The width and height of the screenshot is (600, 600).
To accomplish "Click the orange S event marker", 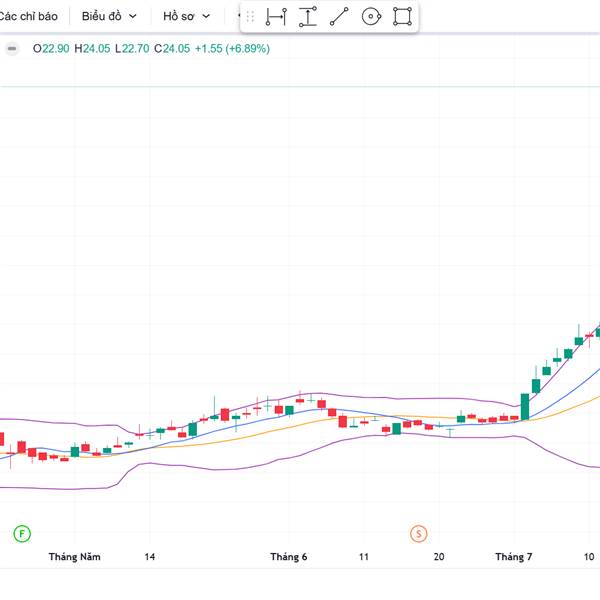I will [418, 533].
